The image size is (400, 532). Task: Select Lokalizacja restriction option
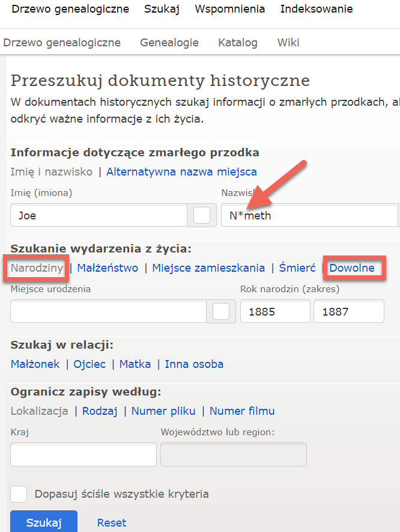click(39, 411)
